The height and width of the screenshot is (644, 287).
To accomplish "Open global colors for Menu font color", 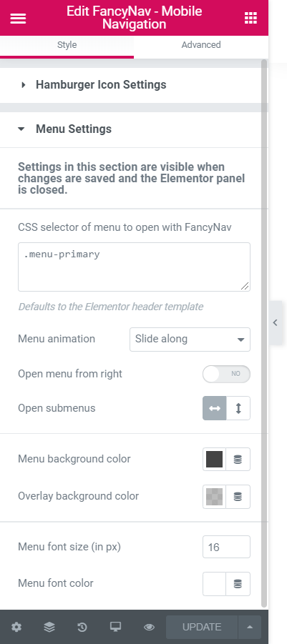I will (238, 584).
